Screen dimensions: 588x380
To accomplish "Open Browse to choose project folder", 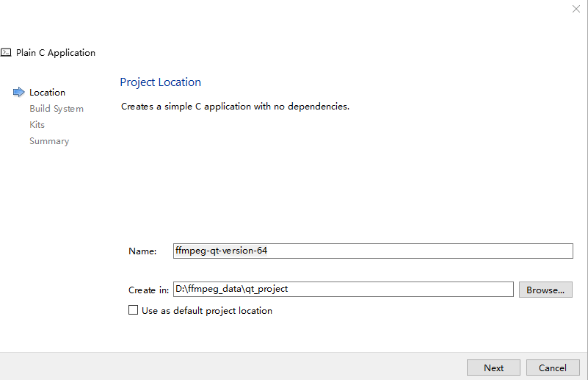I will pos(545,290).
